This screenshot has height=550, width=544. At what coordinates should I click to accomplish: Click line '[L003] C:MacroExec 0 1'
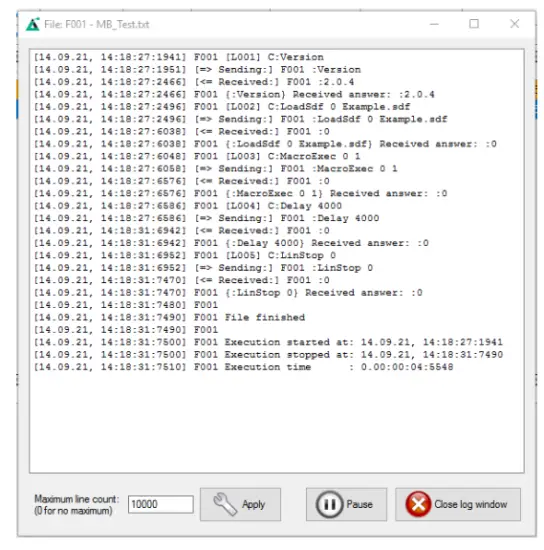click(197, 156)
